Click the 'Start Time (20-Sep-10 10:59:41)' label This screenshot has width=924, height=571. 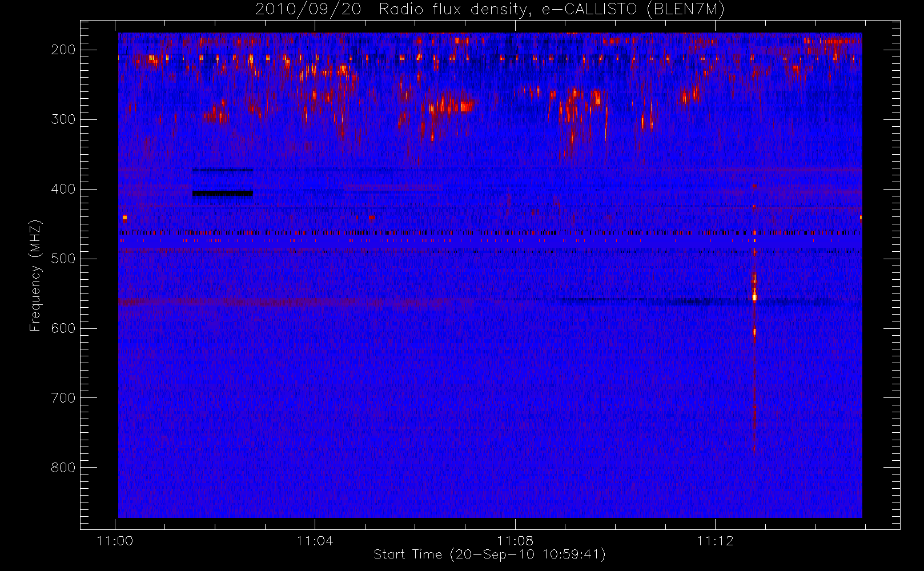tap(489, 554)
